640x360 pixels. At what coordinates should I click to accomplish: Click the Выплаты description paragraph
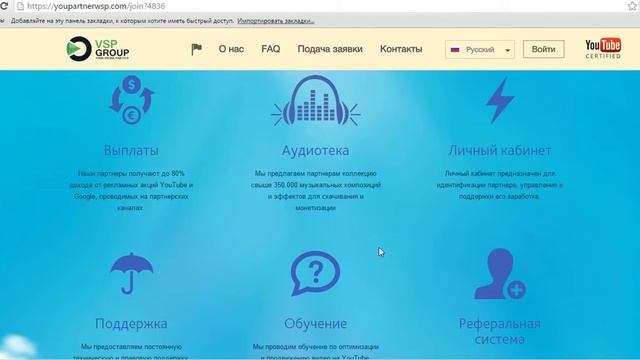131,191
